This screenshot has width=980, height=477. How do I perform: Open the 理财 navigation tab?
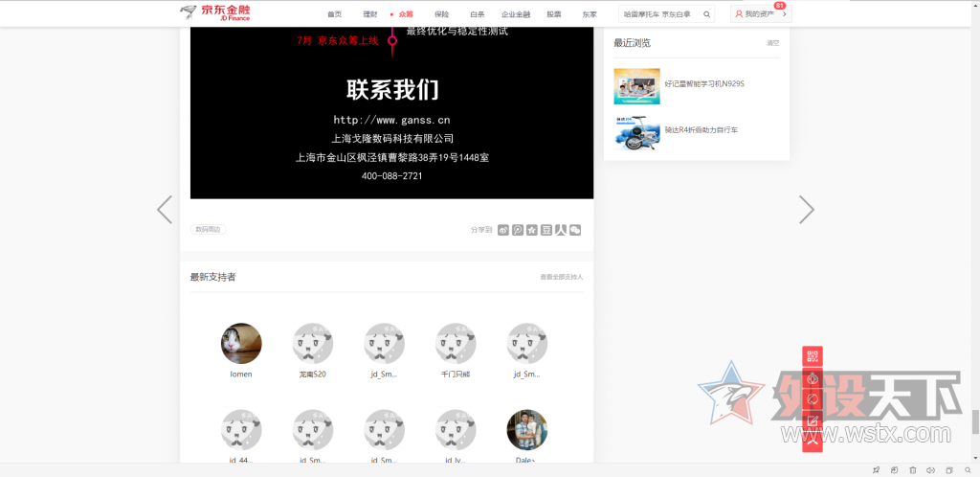click(x=370, y=14)
